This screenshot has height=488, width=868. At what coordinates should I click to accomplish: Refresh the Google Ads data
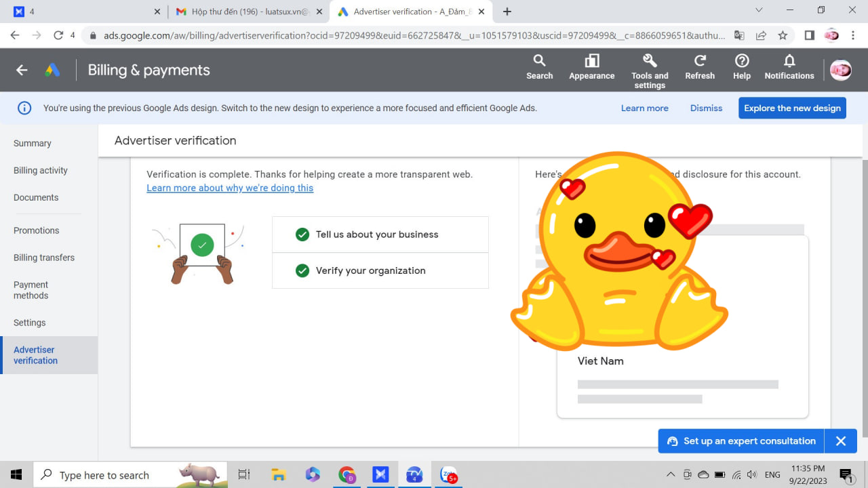[700, 68]
